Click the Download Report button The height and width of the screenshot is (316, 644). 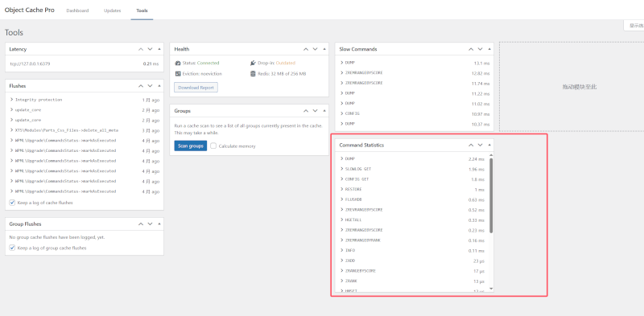coord(196,88)
